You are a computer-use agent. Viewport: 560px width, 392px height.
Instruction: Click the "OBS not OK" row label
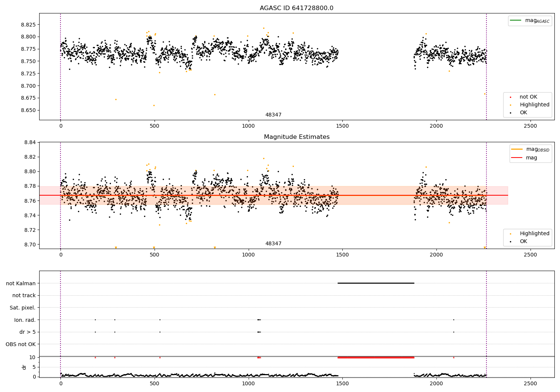click(21, 344)
